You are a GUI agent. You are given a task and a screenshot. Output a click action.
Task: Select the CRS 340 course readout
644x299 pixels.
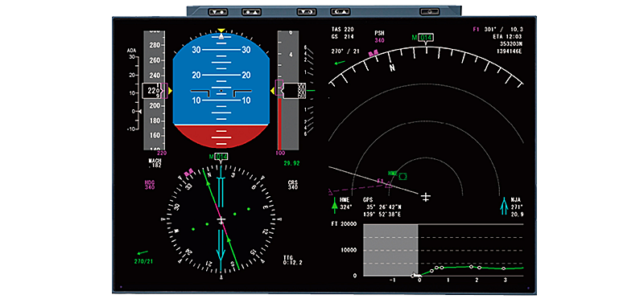tap(293, 185)
